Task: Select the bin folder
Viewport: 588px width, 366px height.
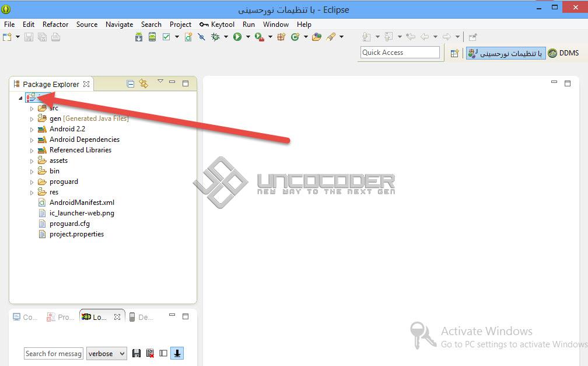Action: (x=54, y=171)
